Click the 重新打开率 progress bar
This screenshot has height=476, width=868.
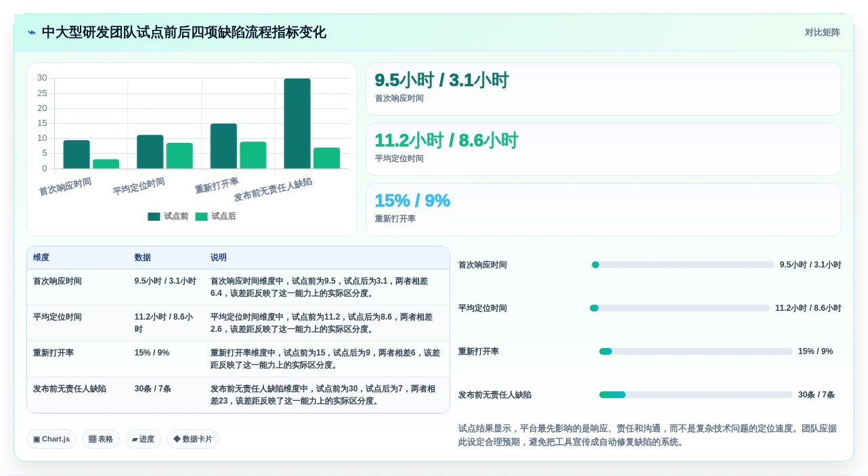click(x=696, y=351)
